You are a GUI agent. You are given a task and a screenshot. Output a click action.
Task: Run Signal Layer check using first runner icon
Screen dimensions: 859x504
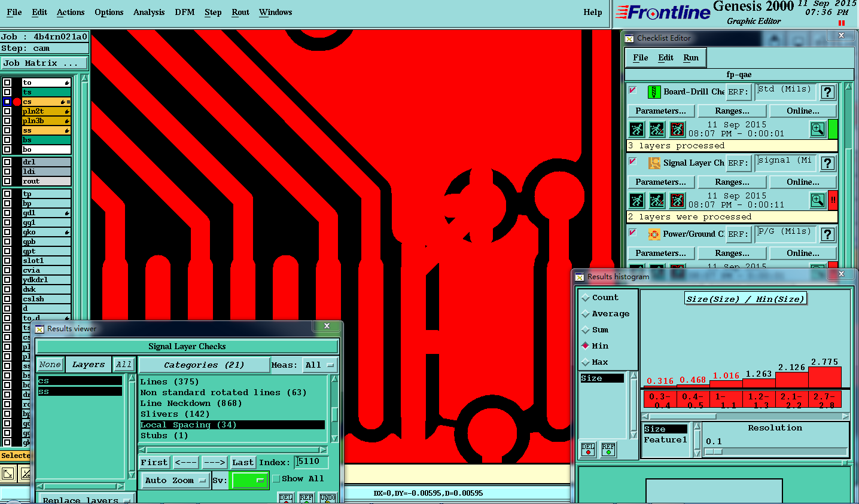coord(636,200)
